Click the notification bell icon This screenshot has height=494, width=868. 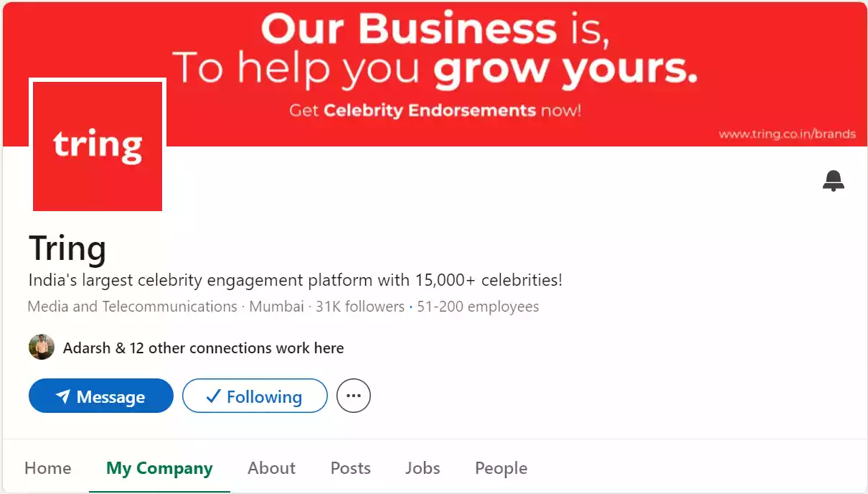(833, 181)
